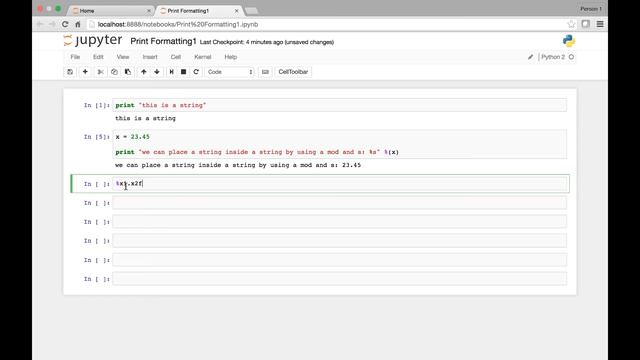Open the cell type Code dropdown

coord(230,72)
